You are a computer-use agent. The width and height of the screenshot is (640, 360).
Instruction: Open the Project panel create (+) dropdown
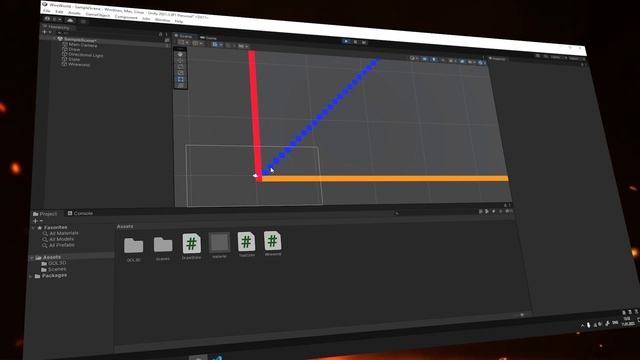point(38,221)
